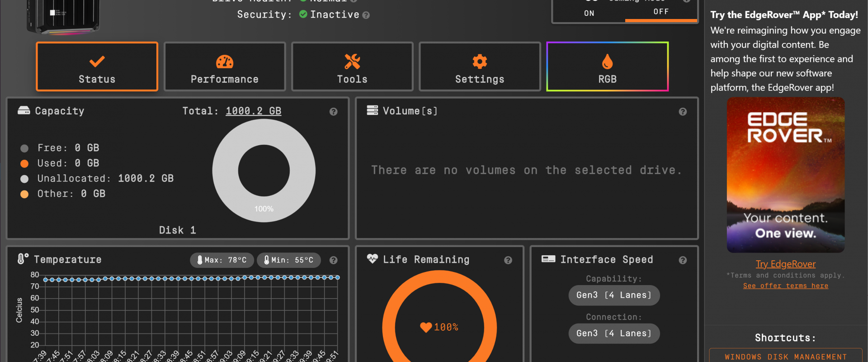
Task: Click the RGB droplet icon
Action: (x=607, y=61)
